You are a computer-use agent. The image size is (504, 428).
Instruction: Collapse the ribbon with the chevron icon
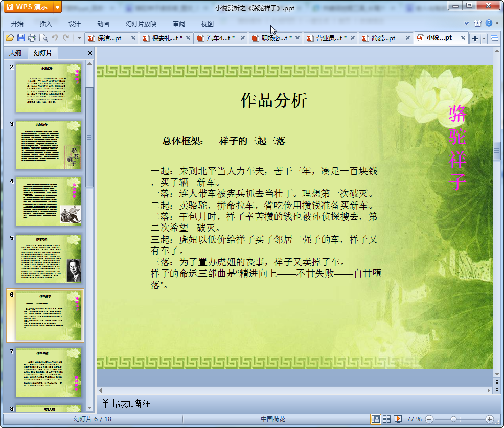click(467, 23)
